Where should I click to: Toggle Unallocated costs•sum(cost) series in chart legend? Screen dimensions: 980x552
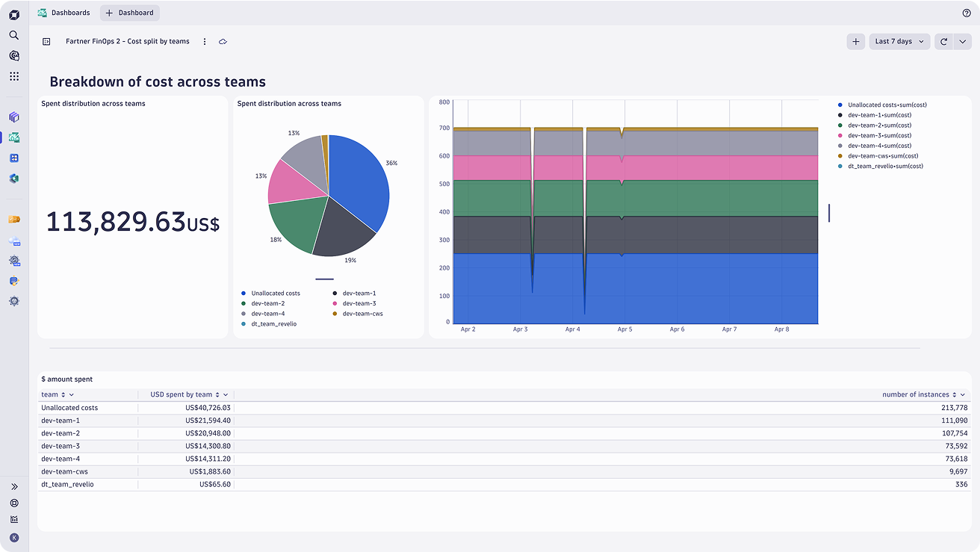882,105
